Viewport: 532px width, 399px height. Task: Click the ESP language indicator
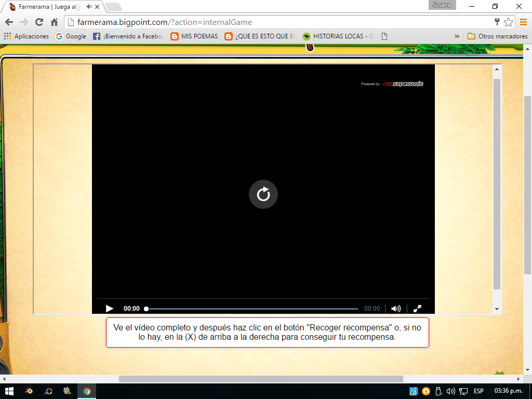point(478,391)
